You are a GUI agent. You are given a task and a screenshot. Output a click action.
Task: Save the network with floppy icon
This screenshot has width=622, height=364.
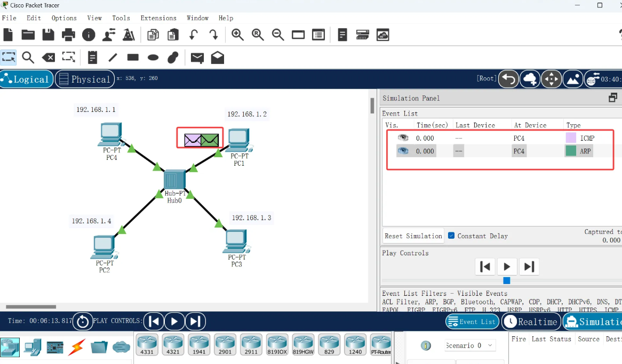pyautogui.click(x=48, y=35)
